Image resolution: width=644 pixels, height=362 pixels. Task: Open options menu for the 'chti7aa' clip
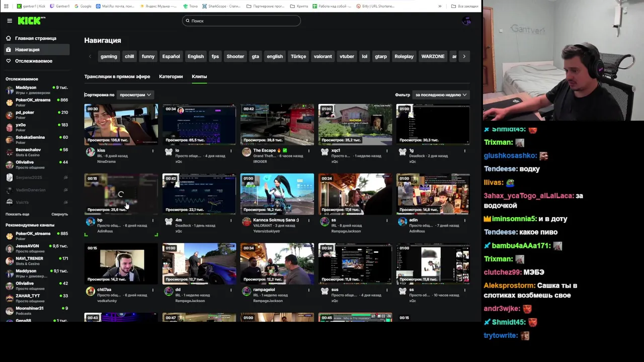tap(153, 290)
